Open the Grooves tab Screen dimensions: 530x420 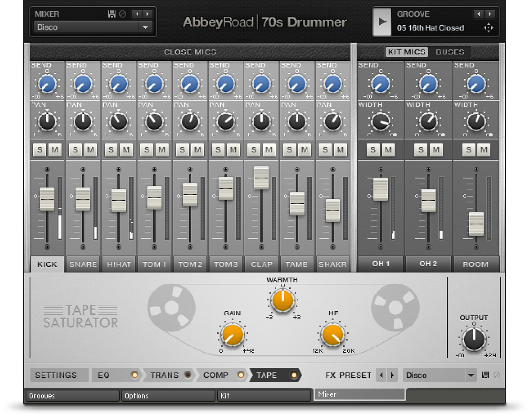pyautogui.click(x=73, y=396)
